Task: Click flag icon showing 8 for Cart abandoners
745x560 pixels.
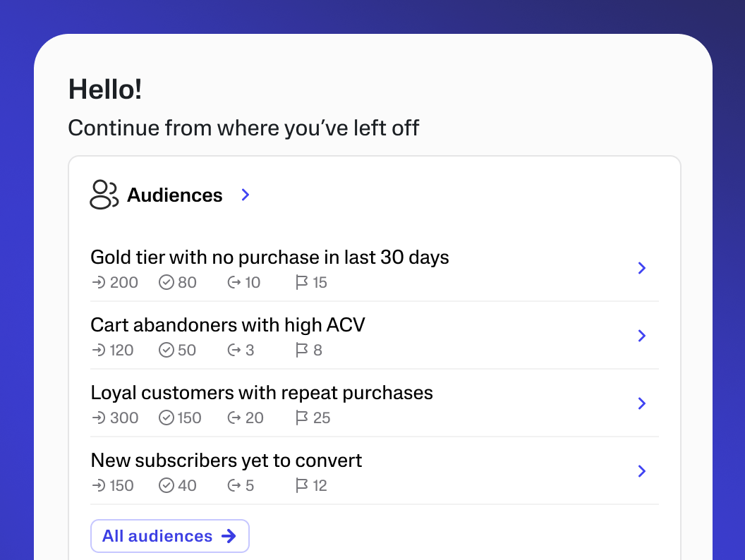Action: tap(302, 351)
